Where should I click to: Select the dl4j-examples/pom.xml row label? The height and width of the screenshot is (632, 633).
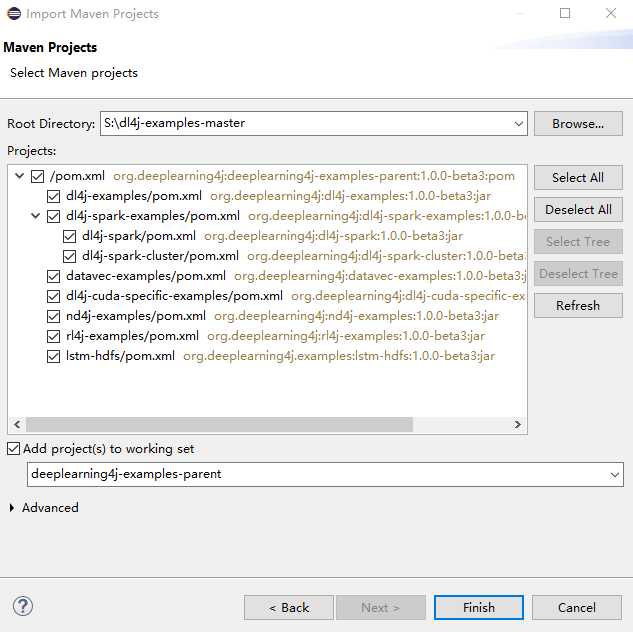point(134,196)
